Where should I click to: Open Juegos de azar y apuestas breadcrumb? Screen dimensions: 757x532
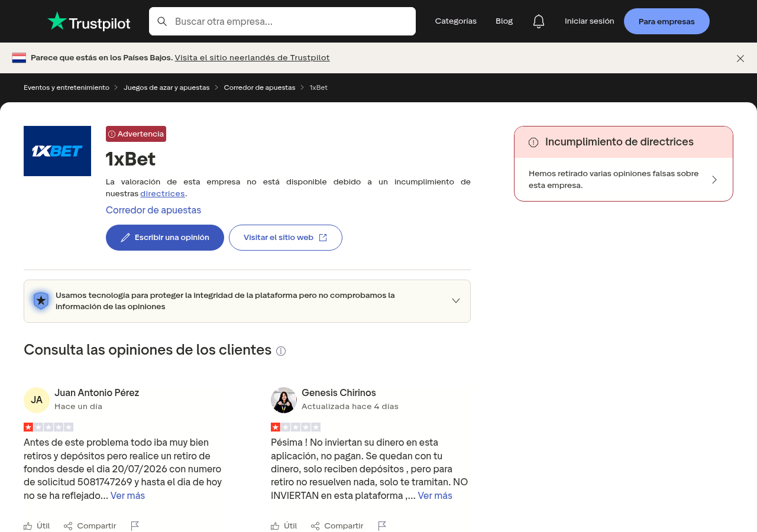tap(167, 87)
